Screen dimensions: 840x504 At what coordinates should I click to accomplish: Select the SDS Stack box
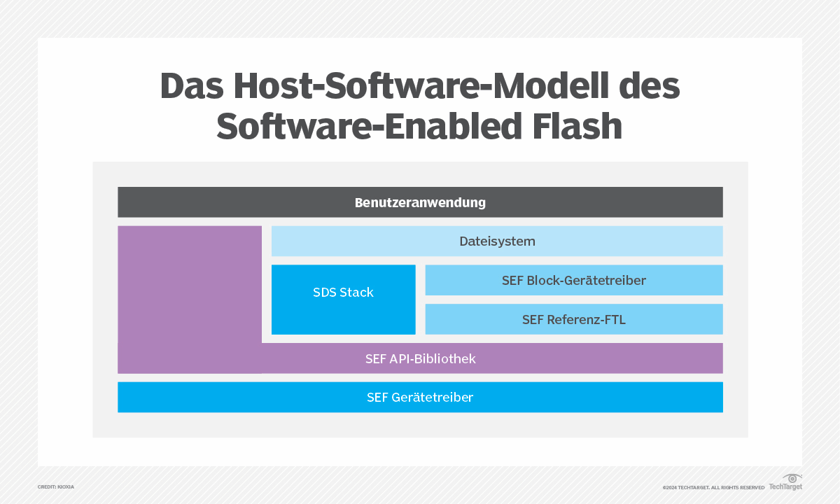343,300
